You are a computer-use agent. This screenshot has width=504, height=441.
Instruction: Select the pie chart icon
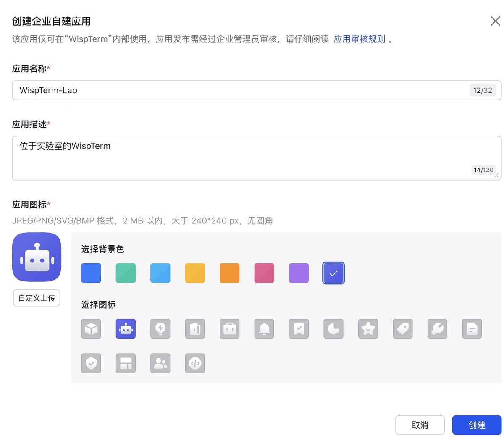click(x=333, y=328)
